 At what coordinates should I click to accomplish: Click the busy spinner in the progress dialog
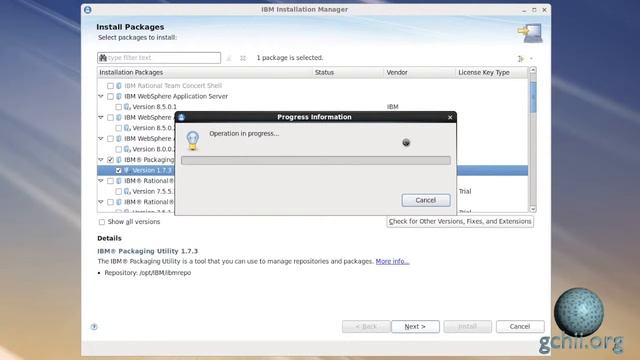click(406, 142)
